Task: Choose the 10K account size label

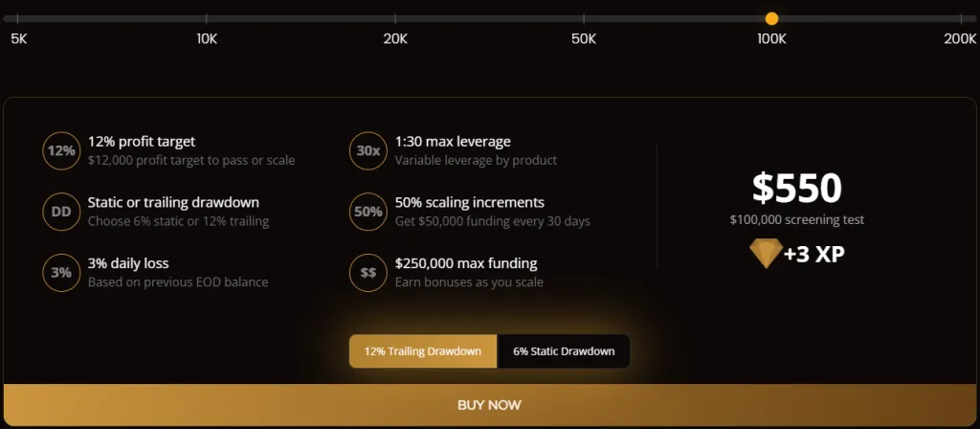Action: pyautogui.click(x=207, y=39)
